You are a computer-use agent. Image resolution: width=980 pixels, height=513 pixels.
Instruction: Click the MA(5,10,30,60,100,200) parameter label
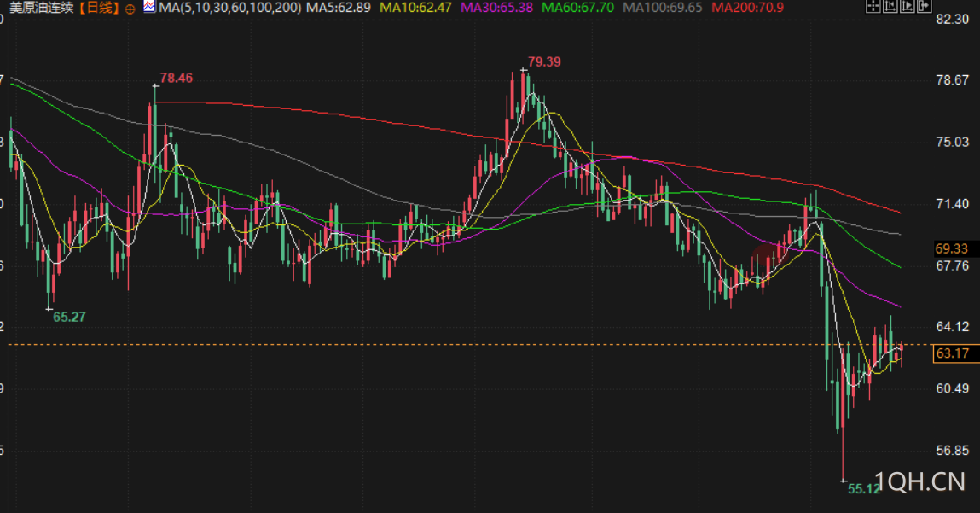229,8
